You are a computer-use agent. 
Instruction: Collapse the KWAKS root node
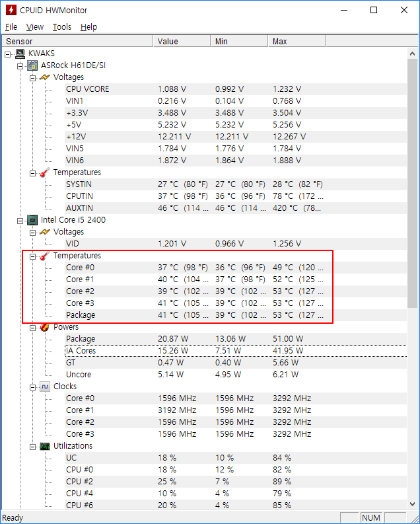click(8, 54)
